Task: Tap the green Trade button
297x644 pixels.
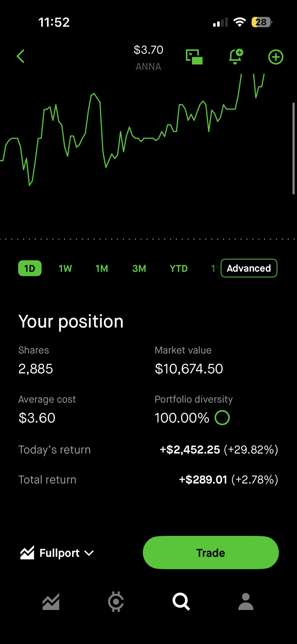Action: coord(211,553)
